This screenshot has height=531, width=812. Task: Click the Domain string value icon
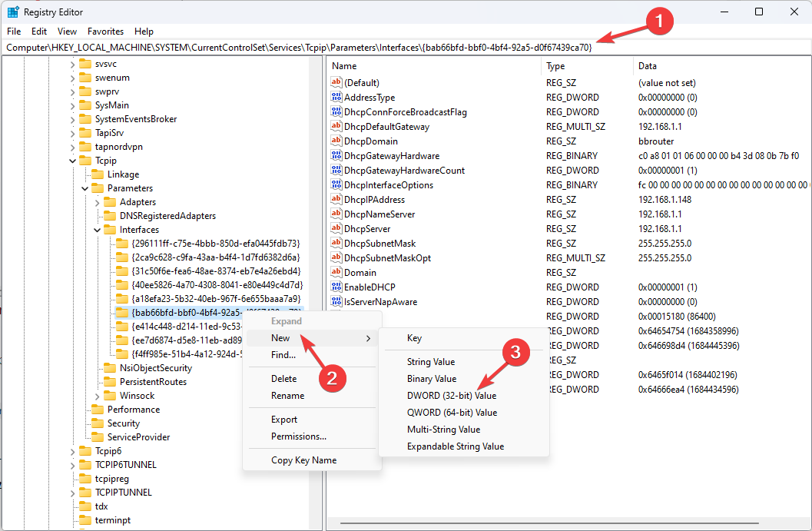click(x=336, y=272)
